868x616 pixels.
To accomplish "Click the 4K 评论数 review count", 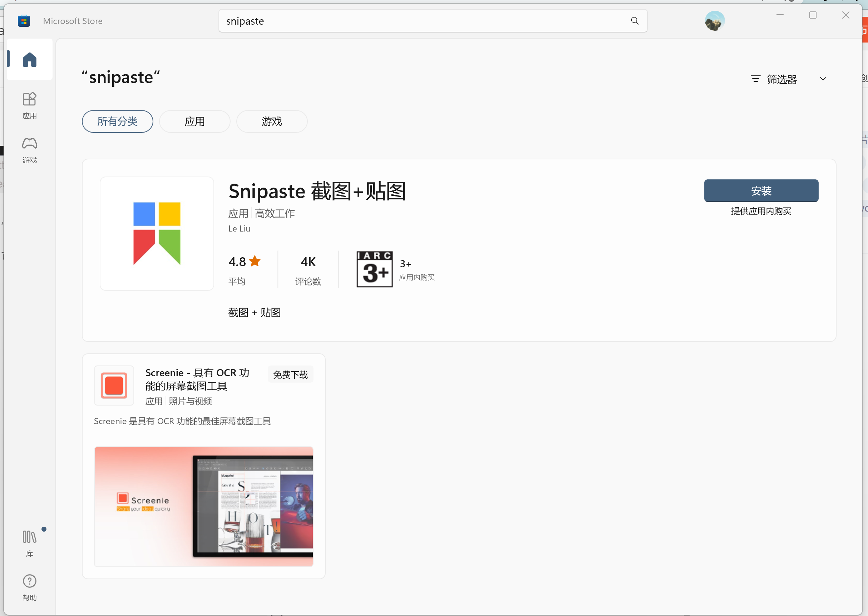I will [x=308, y=270].
